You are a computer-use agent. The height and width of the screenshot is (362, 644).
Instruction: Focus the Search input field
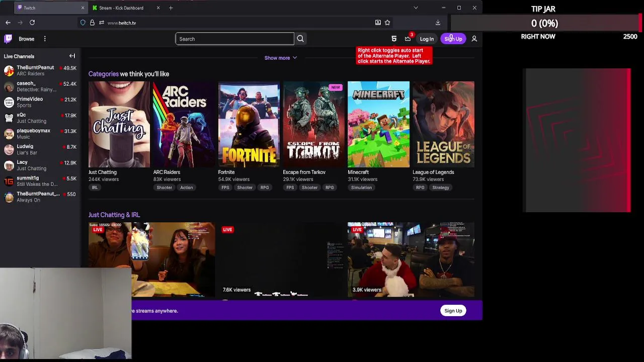click(234, 39)
